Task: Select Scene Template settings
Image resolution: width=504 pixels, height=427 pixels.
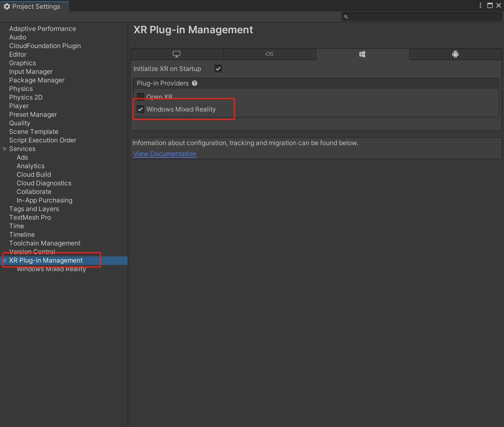Action: 34,132
